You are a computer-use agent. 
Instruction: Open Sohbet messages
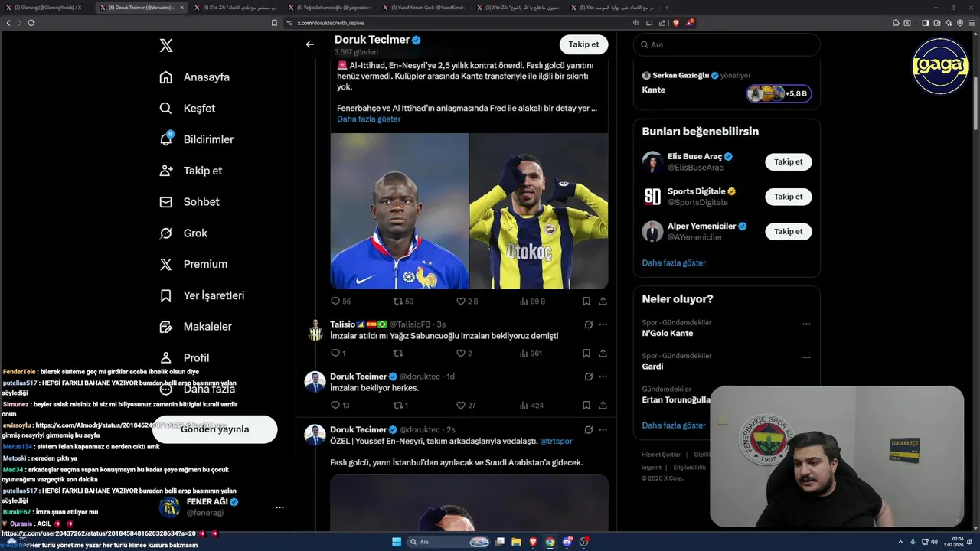click(189, 202)
